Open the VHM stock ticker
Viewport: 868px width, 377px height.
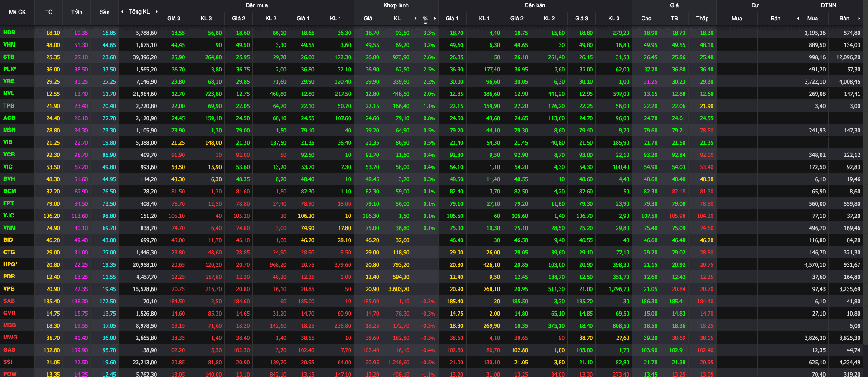pyautogui.click(x=9, y=45)
